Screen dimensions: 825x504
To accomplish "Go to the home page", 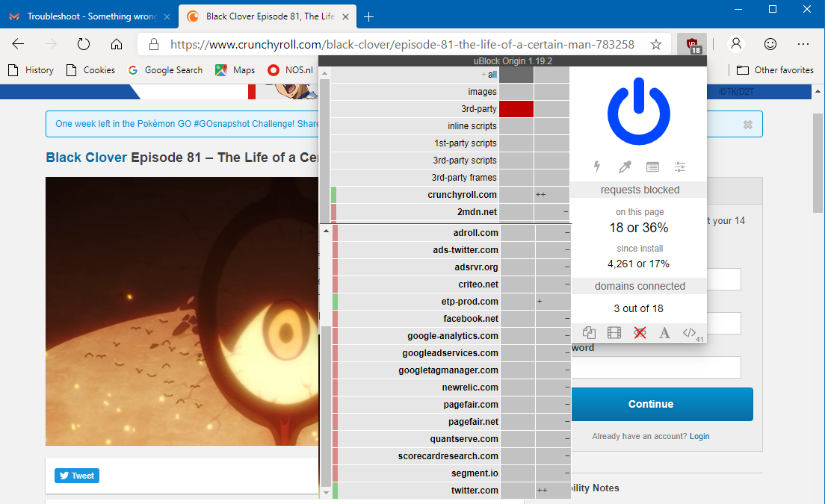I will click(117, 44).
